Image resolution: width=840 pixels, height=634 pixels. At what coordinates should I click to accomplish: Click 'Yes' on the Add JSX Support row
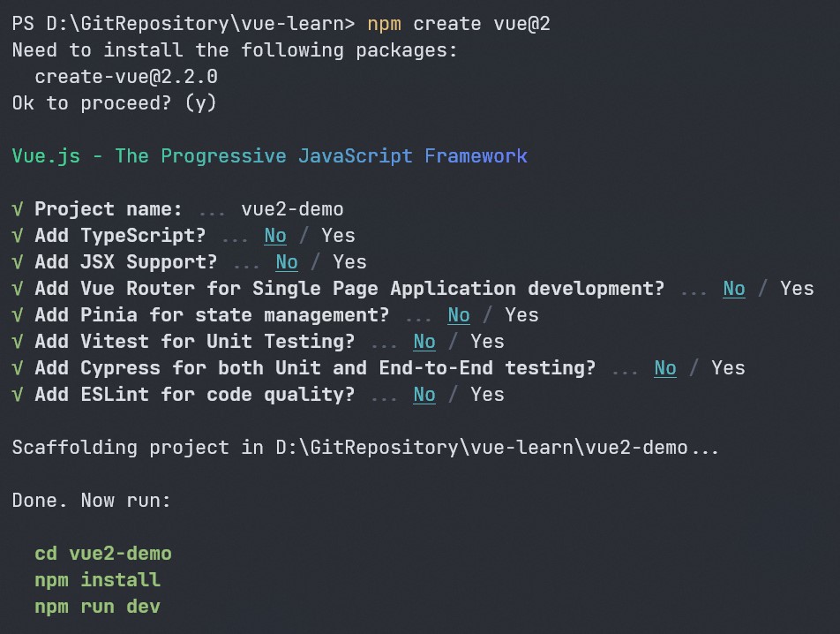click(349, 262)
